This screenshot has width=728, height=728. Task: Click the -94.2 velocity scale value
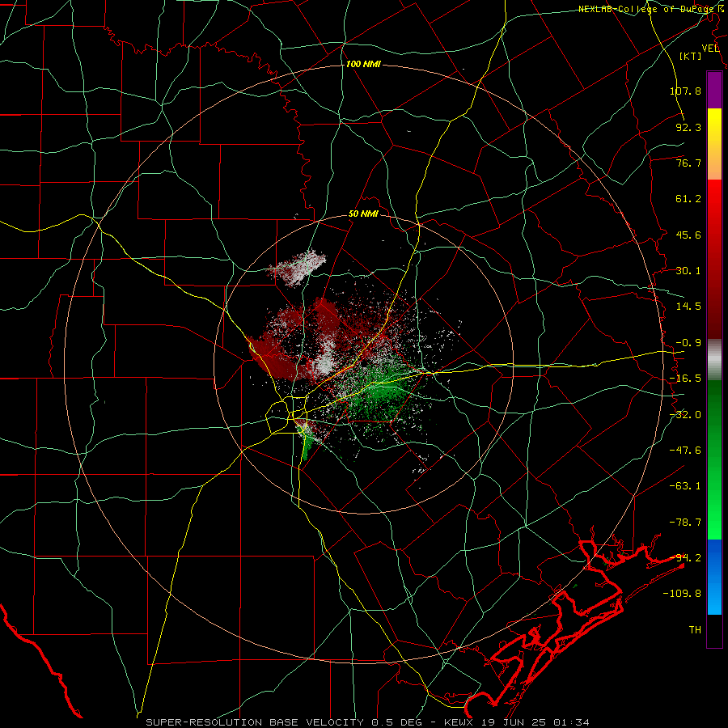pyautogui.click(x=685, y=558)
